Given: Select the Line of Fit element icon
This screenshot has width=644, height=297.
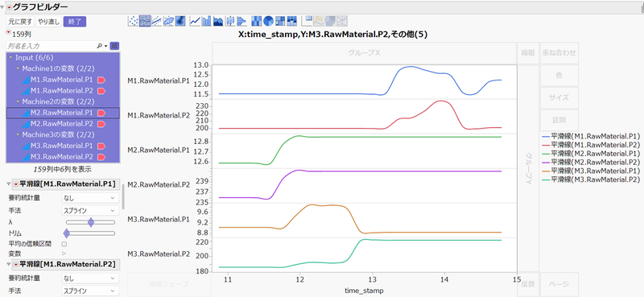Looking at the screenshot, I should 156,21.
